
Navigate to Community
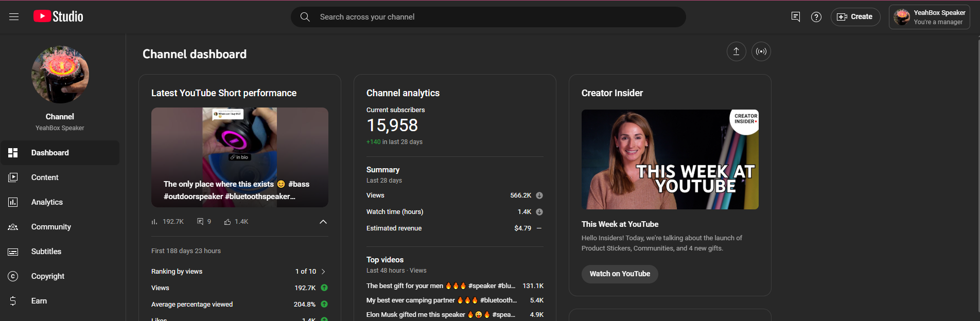pyautogui.click(x=60, y=227)
